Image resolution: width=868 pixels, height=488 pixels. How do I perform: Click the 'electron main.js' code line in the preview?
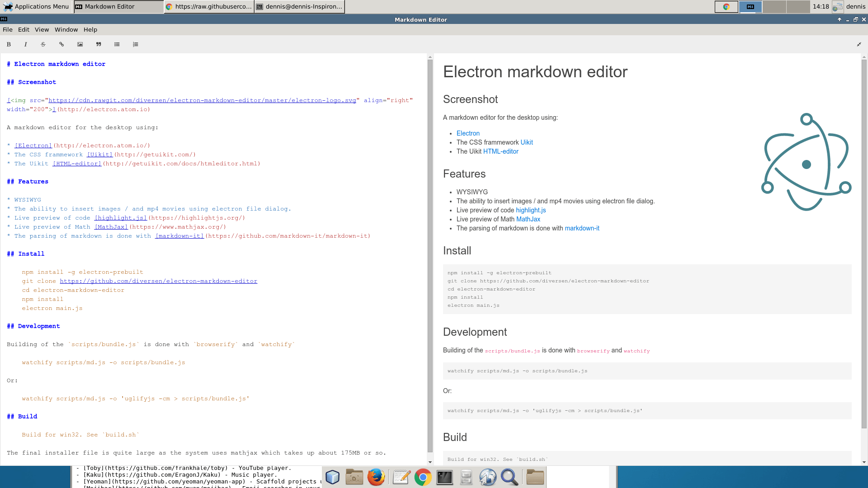tap(473, 305)
